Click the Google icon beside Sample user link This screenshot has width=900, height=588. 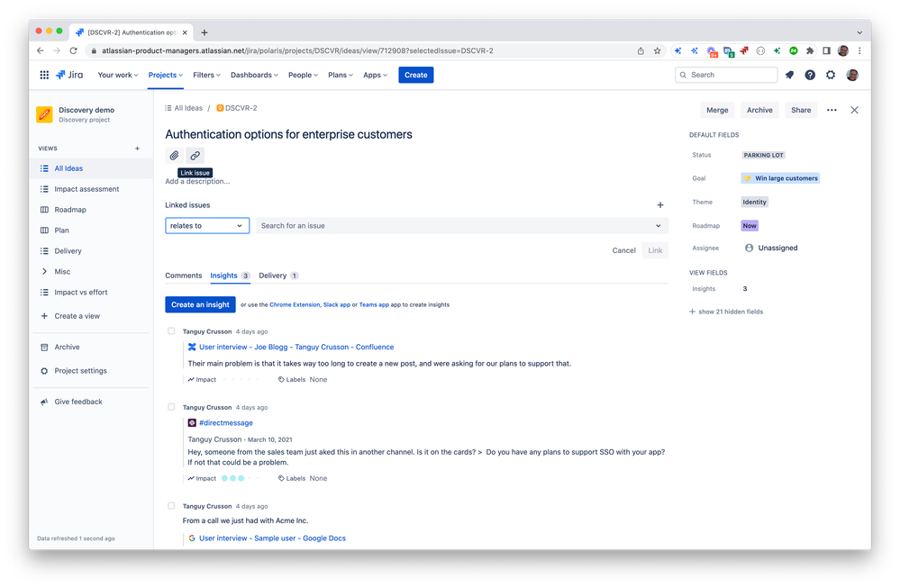(x=192, y=538)
